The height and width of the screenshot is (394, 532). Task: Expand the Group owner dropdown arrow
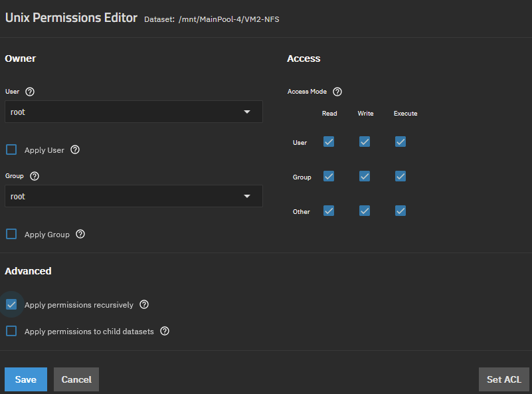[247, 197]
